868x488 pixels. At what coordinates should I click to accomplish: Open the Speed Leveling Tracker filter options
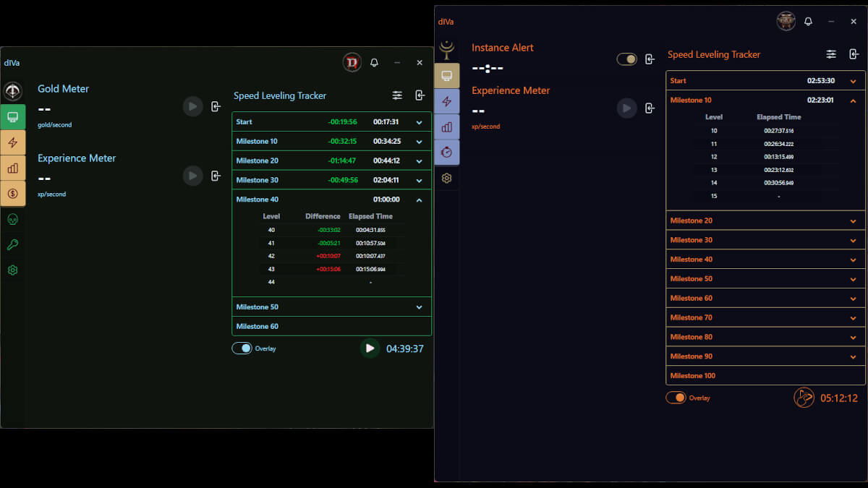(397, 95)
